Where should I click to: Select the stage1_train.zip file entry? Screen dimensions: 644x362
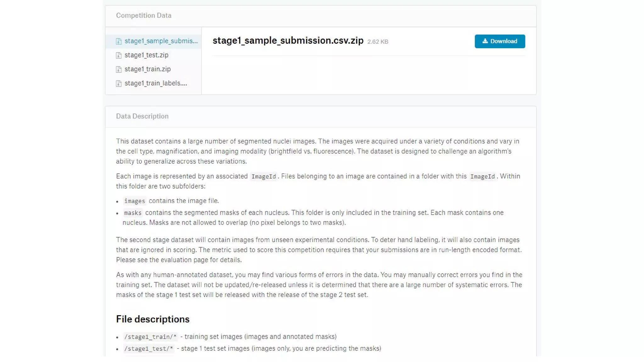(147, 69)
